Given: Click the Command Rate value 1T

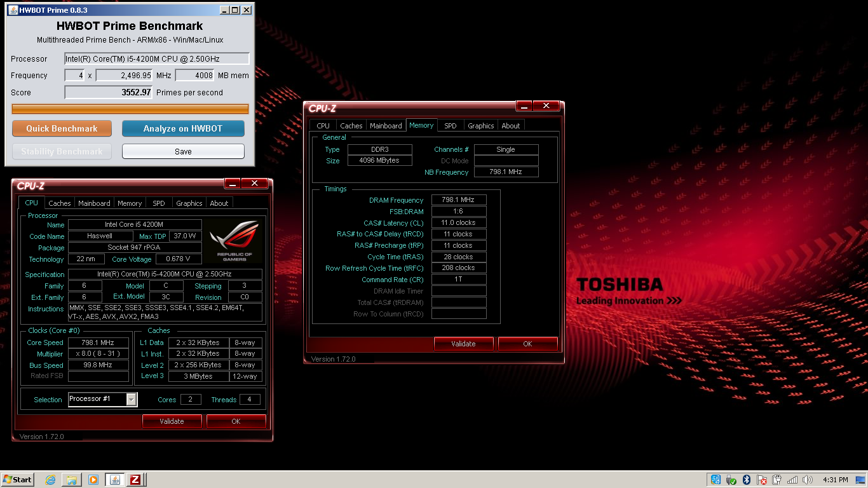Looking at the screenshot, I should click(x=459, y=280).
